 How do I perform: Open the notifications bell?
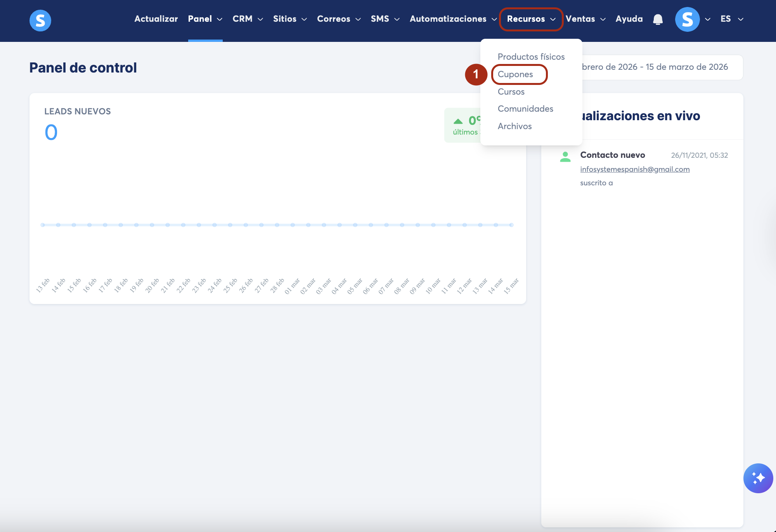pos(658,19)
